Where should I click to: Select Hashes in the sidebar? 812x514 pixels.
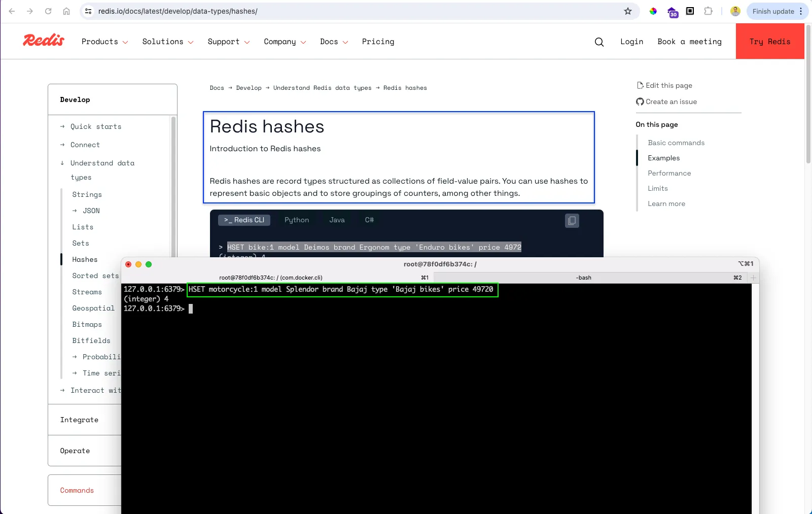point(85,259)
